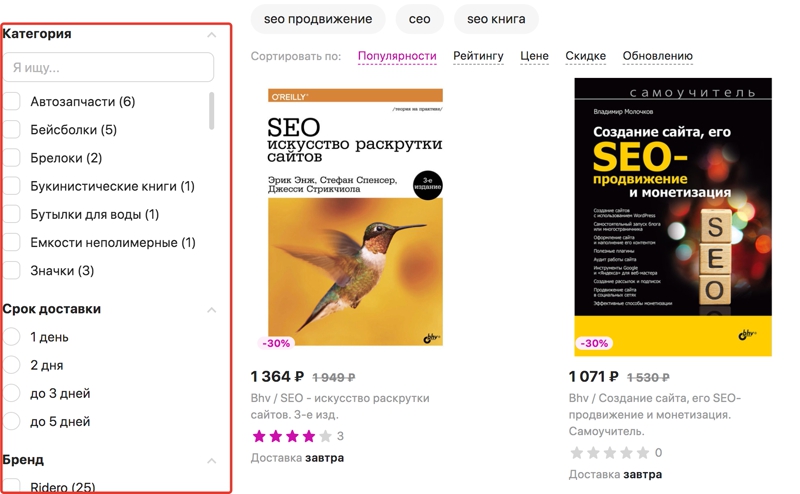
Task: Collapse the Срок доставки section chevron
Action: (x=211, y=309)
